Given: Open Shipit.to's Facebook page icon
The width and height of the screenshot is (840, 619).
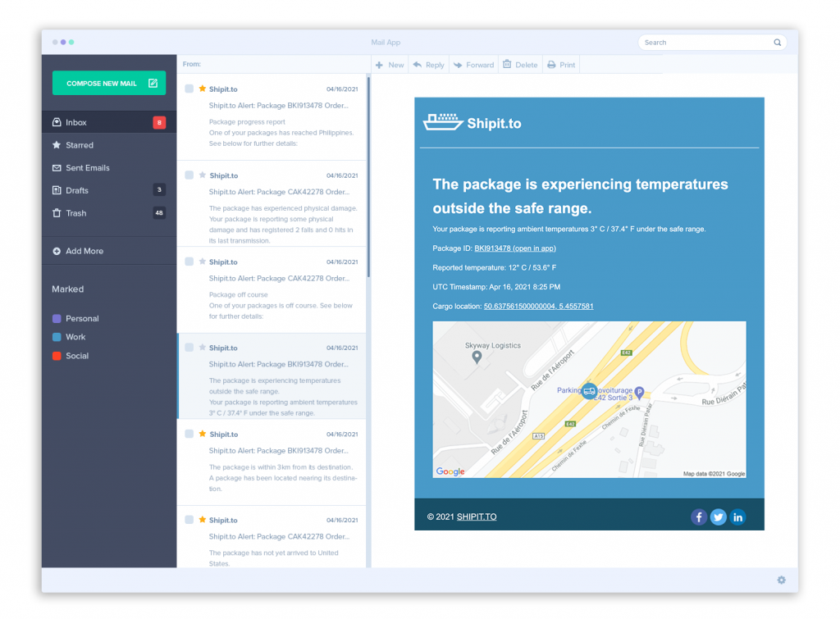Looking at the screenshot, I should (698, 517).
